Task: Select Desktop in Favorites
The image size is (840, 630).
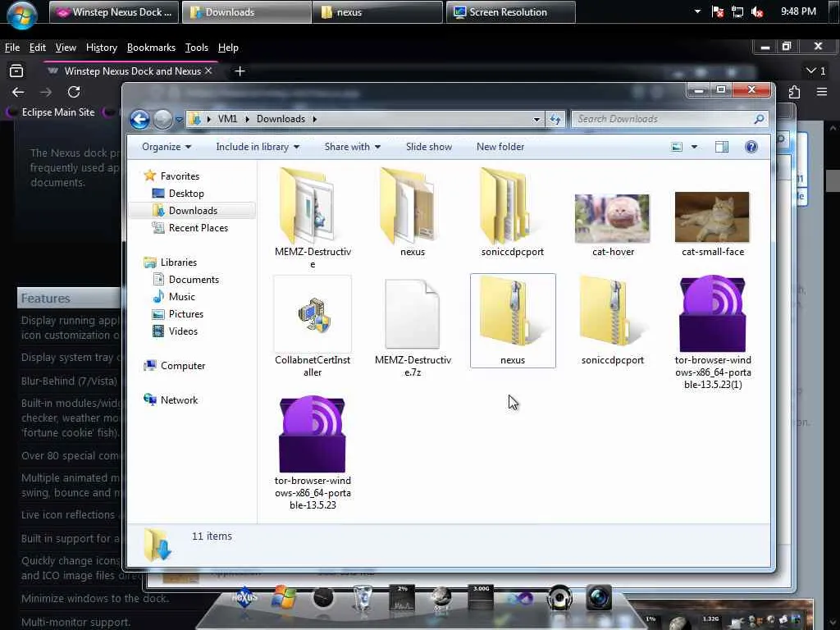Action: 186,194
